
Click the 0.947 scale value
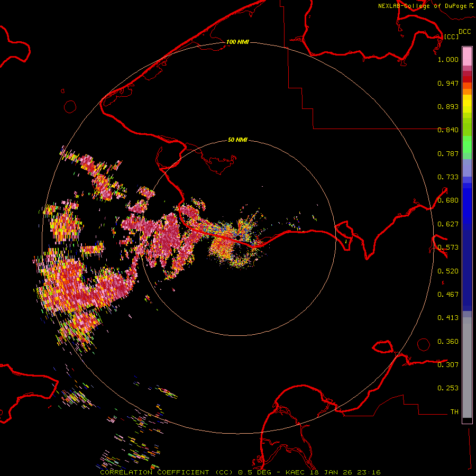[x=448, y=83]
